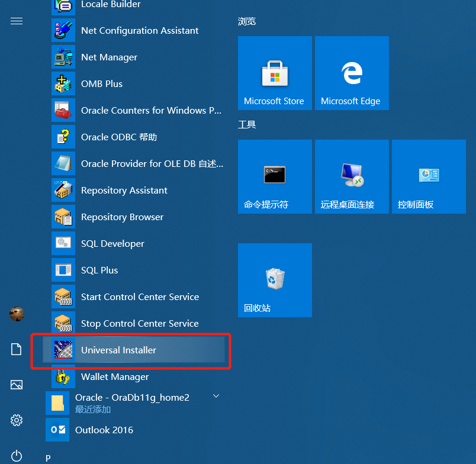476x464 pixels.
Task: Open the Microsoft Store tile
Action: click(x=275, y=73)
